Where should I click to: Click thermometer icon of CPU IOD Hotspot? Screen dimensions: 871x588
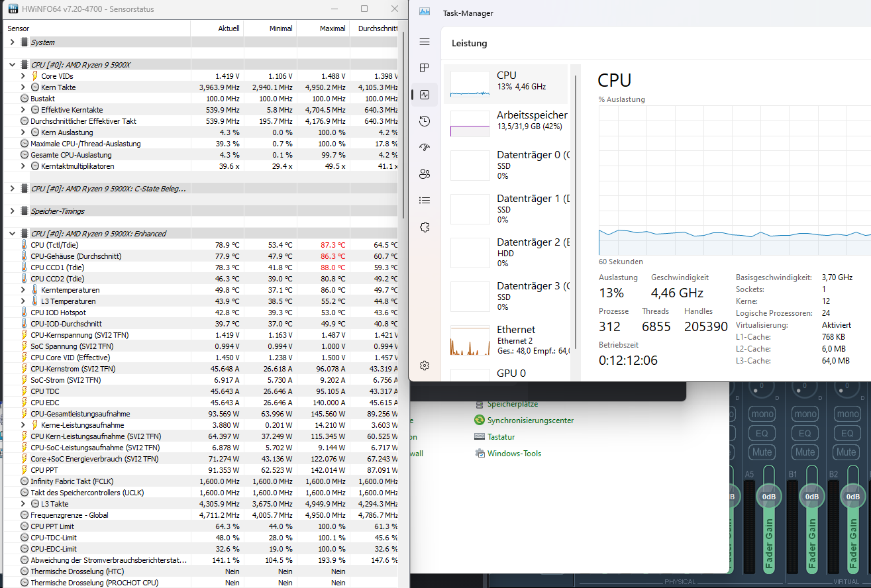[25, 313]
